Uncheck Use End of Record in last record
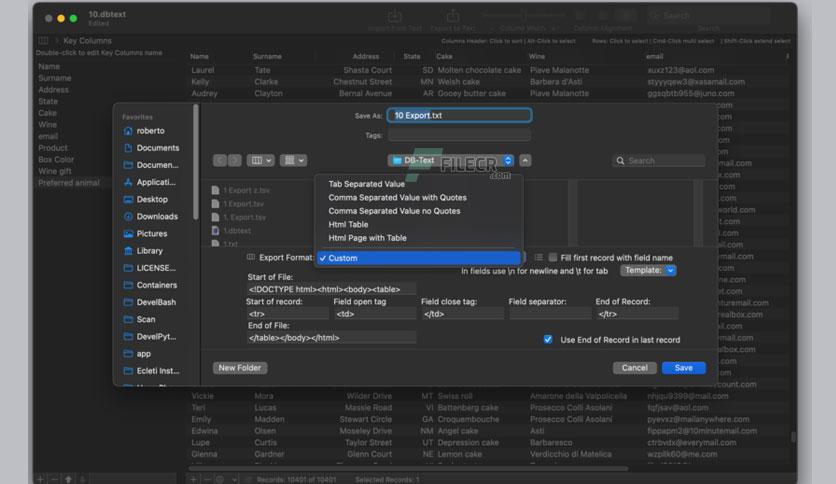 click(x=548, y=340)
